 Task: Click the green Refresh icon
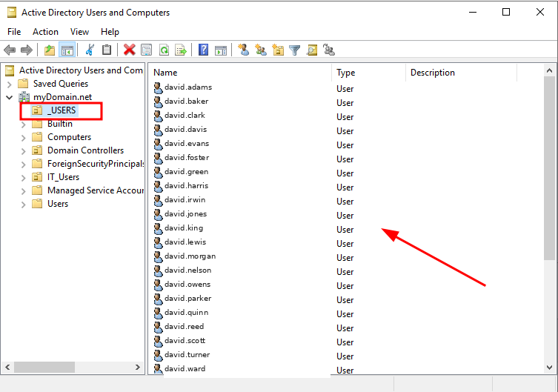tap(164, 50)
